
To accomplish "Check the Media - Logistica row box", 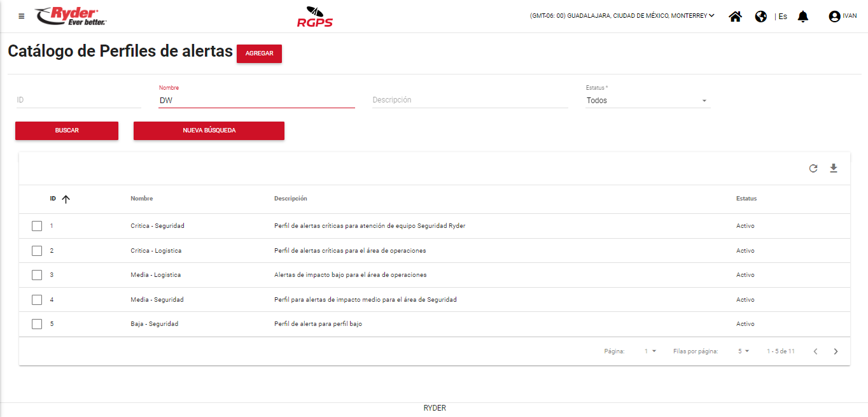I will (x=37, y=275).
